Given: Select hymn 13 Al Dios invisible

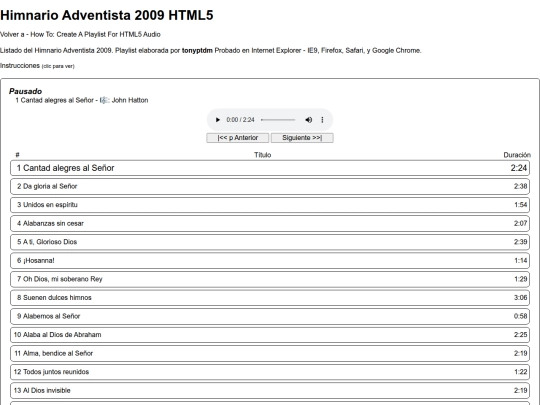Looking at the screenshot, I should (270, 391).
